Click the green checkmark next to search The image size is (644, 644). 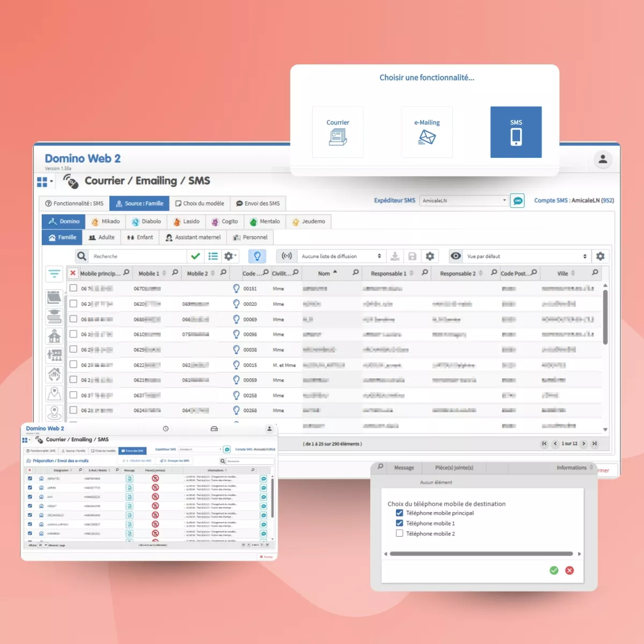pyautogui.click(x=195, y=257)
